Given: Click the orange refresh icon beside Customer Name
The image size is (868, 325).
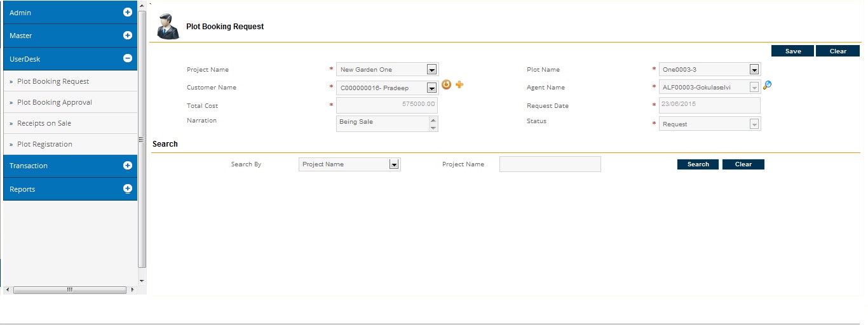Looking at the screenshot, I should [x=446, y=85].
